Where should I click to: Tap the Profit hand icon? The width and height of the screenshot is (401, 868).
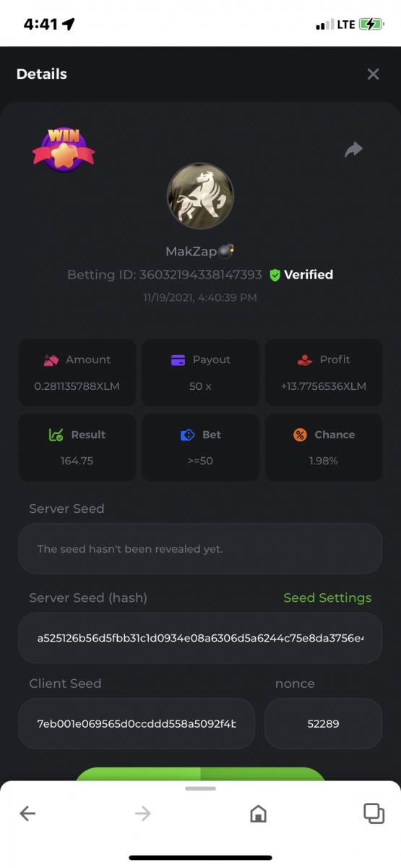[305, 359]
